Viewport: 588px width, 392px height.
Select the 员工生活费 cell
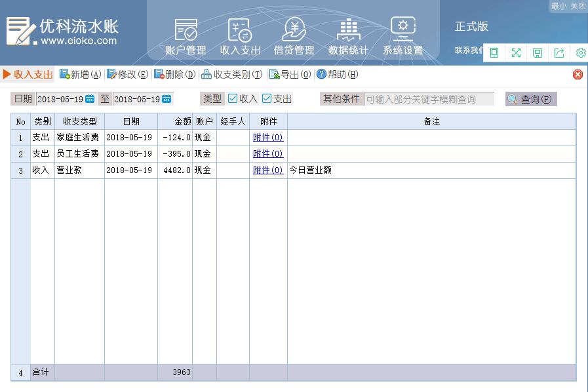pyautogui.click(x=79, y=154)
